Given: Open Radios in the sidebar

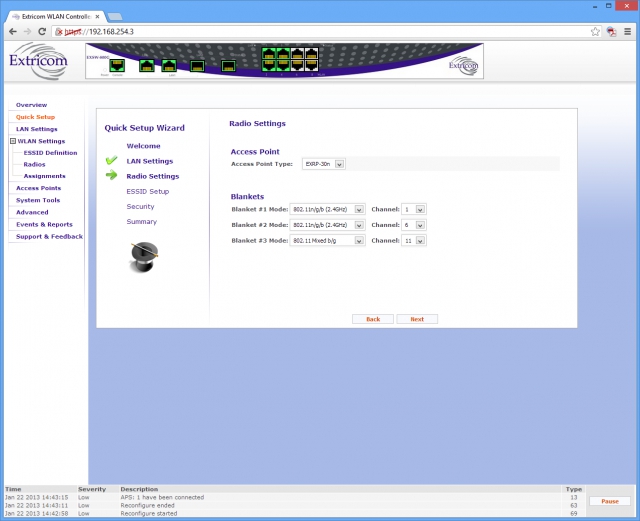Looking at the screenshot, I should coord(34,164).
